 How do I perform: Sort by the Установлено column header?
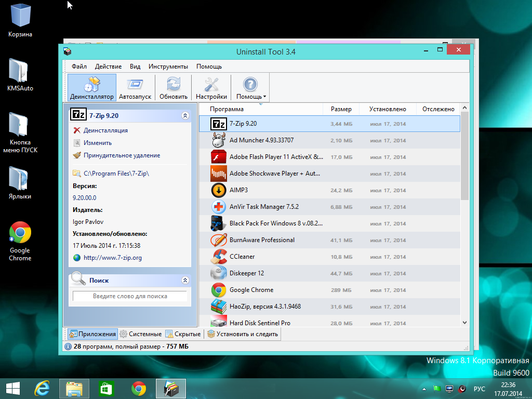[x=388, y=109]
